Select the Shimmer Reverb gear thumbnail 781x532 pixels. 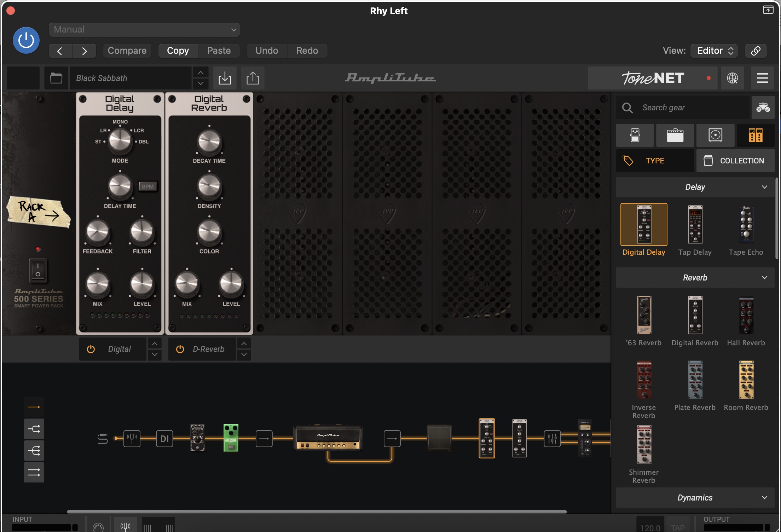(644, 445)
